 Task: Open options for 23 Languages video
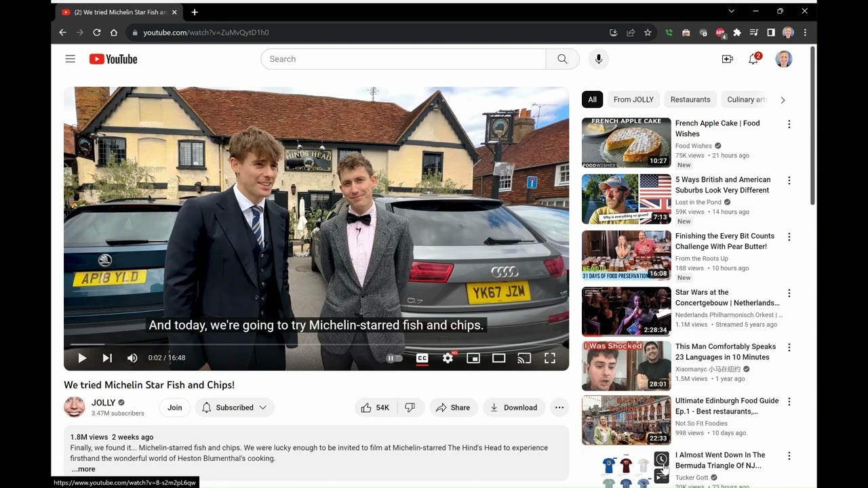[789, 347]
